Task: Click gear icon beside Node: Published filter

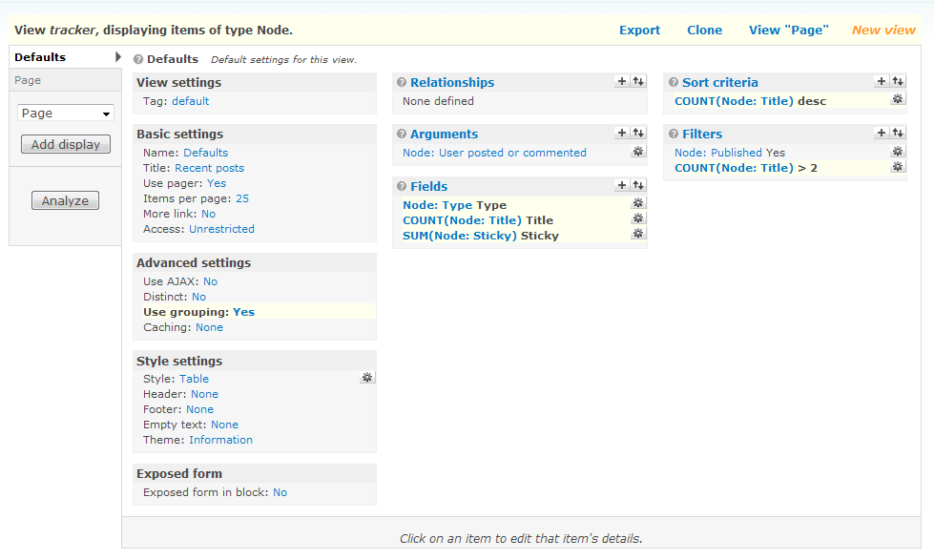Action: point(898,152)
